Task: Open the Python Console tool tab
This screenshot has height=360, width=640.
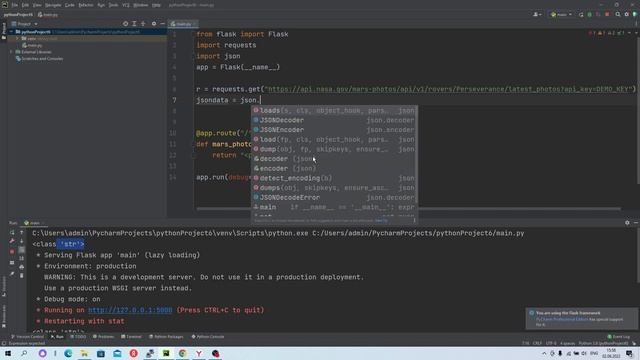Action: [208, 337]
